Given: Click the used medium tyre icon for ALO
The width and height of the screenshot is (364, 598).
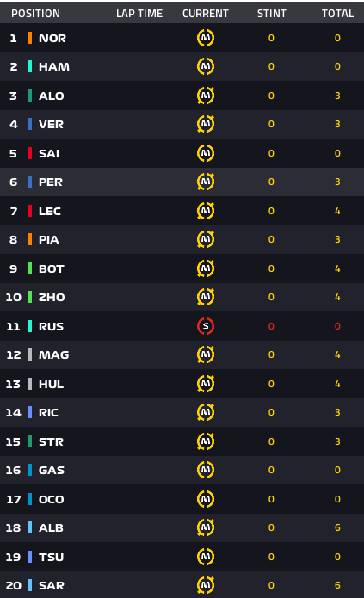Looking at the screenshot, I should pos(206,96).
